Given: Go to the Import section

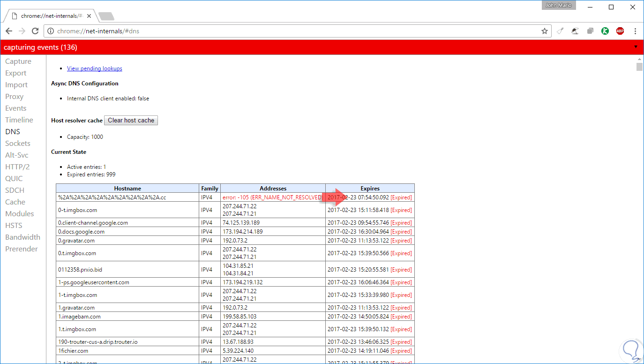Looking at the screenshot, I should 16,85.
